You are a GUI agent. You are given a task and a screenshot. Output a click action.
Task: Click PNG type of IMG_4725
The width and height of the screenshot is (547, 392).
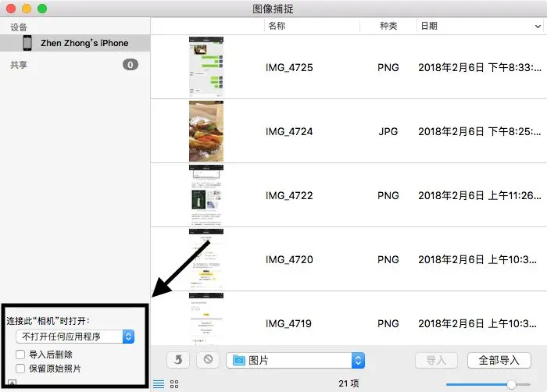click(388, 67)
